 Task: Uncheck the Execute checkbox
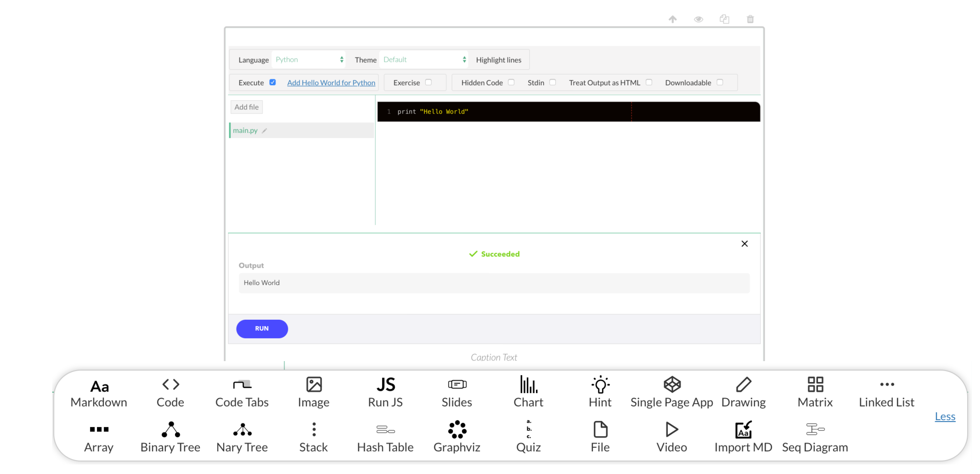pyautogui.click(x=272, y=82)
